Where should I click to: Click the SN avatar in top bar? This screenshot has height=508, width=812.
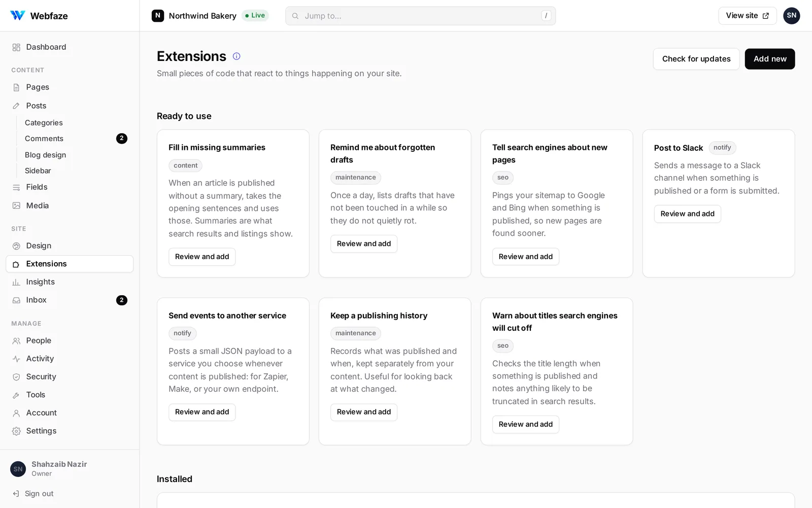(x=791, y=16)
